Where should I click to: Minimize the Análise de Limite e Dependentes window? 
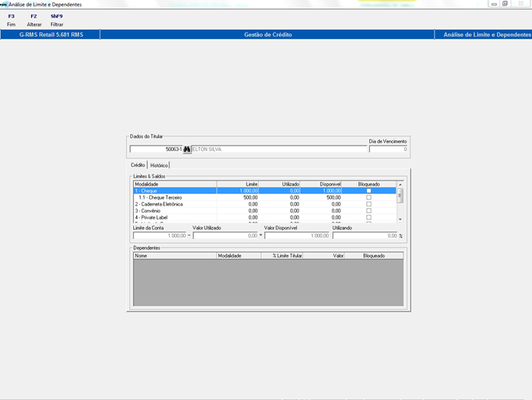494,4
